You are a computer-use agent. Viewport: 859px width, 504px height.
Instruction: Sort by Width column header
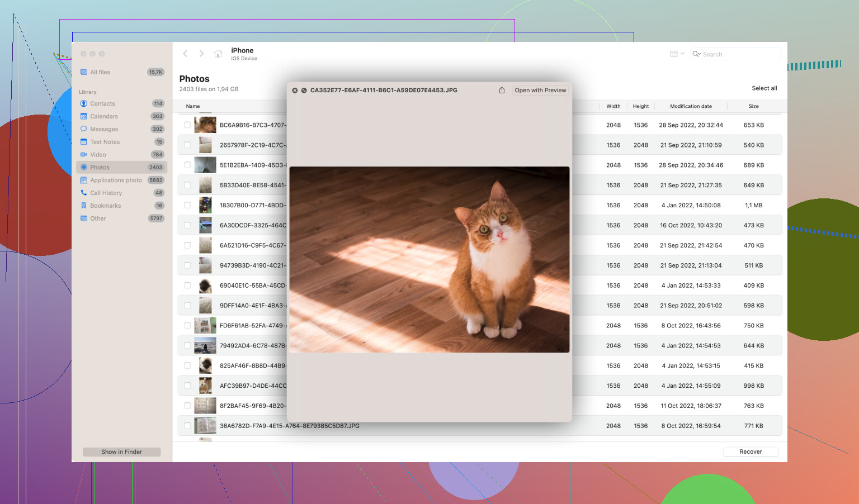coord(613,106)
